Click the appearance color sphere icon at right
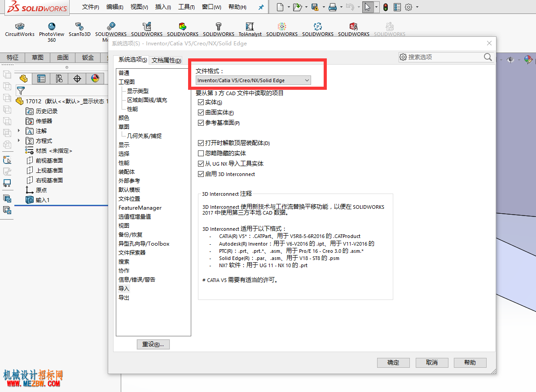This screenshot has height=392, width=536. (x=528, y=60)
